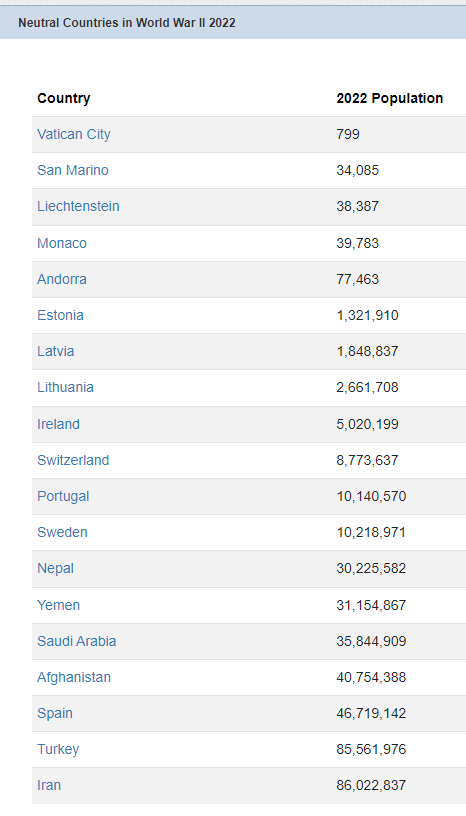Screen dimensions: 466x816
Task: Open the Spain link
Action: click(55, 713)
